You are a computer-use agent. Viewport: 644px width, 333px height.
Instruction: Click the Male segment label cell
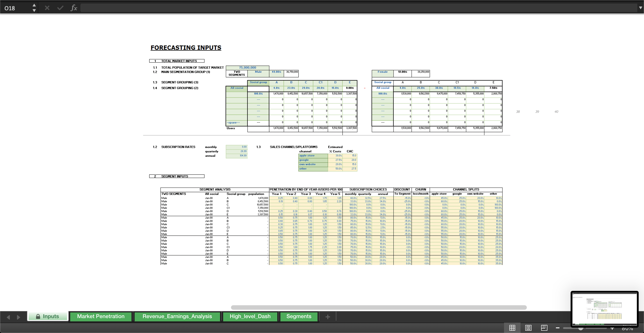258,73
